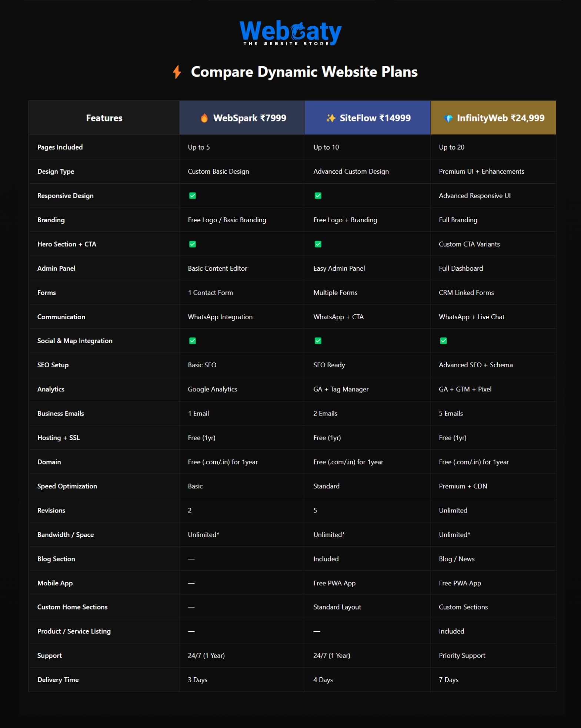This screenshot has height=728, width=581.
Task: Click SiteFlow's Responsive Design green checkmark
Action: point(318,196)
